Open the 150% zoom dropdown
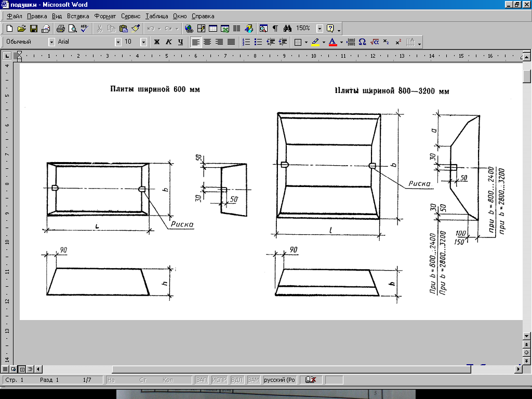Image resolution: width=532 pixels, height=399 pixels. 320,29
